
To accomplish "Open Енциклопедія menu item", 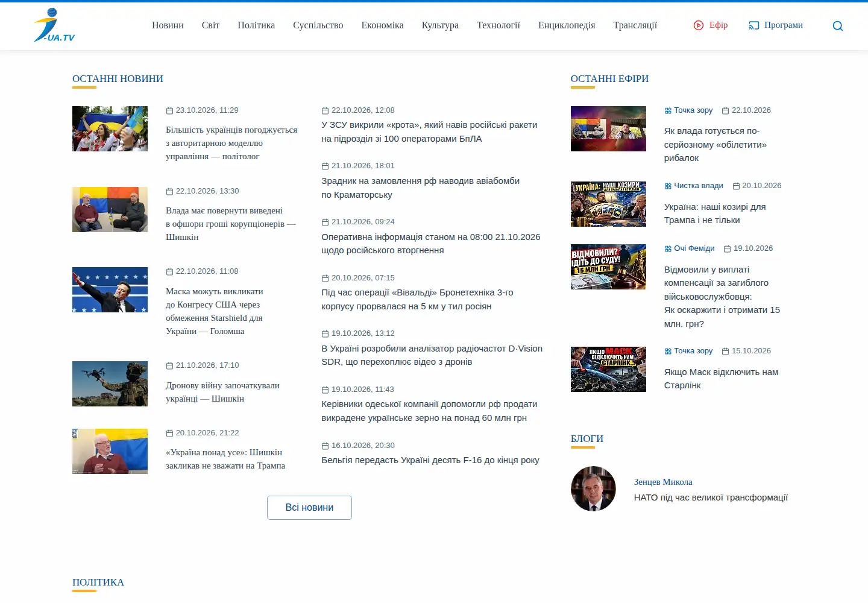I will click(x=567, y=25).
